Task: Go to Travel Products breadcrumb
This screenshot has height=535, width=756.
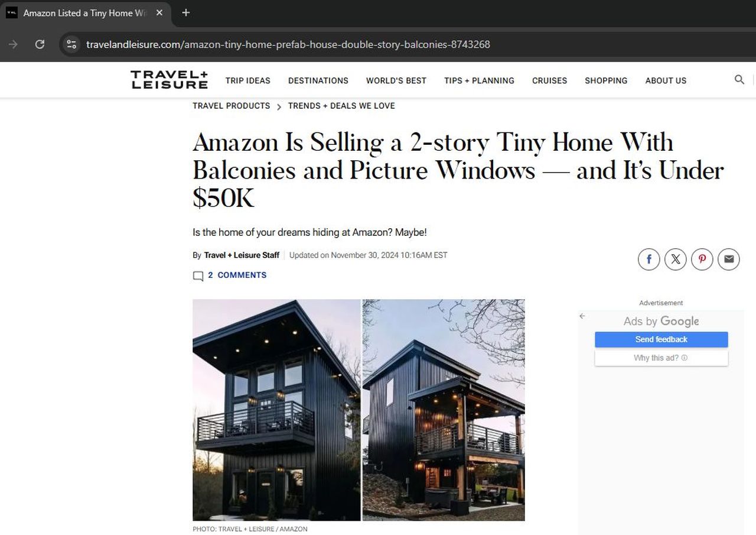Action: pyautogui.click(x=231, y=106)
